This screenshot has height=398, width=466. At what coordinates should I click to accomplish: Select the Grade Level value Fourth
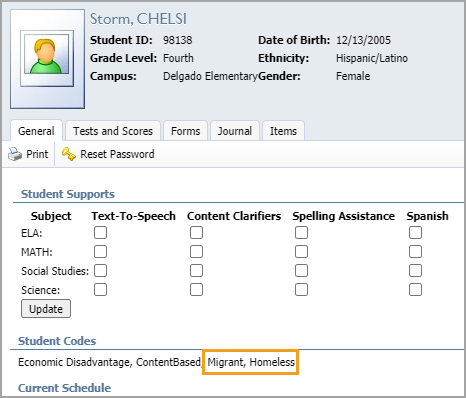pos(178,58)
